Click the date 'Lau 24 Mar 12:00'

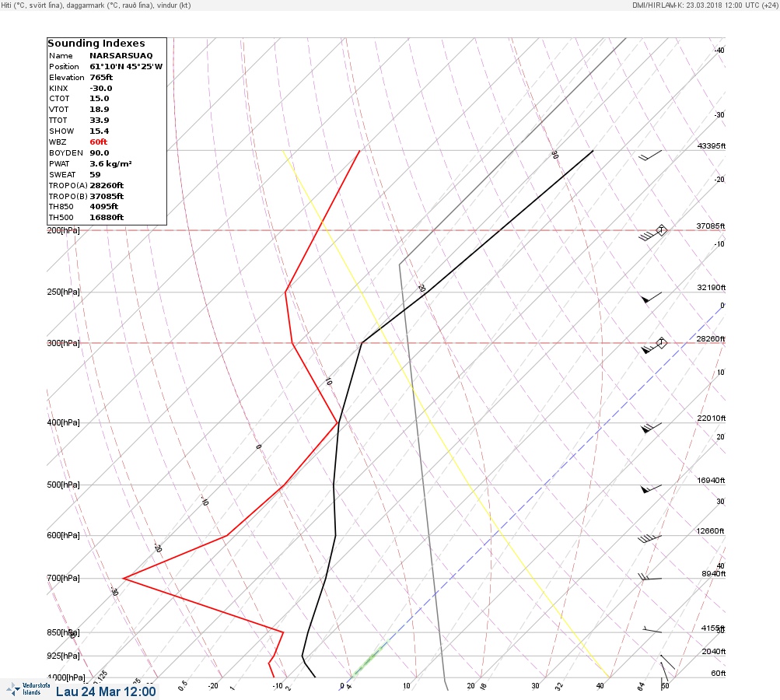tap(106, 691)
